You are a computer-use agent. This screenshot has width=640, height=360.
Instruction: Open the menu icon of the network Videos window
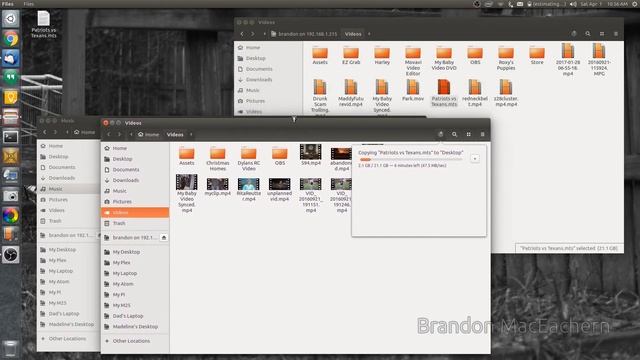[616, 34]
